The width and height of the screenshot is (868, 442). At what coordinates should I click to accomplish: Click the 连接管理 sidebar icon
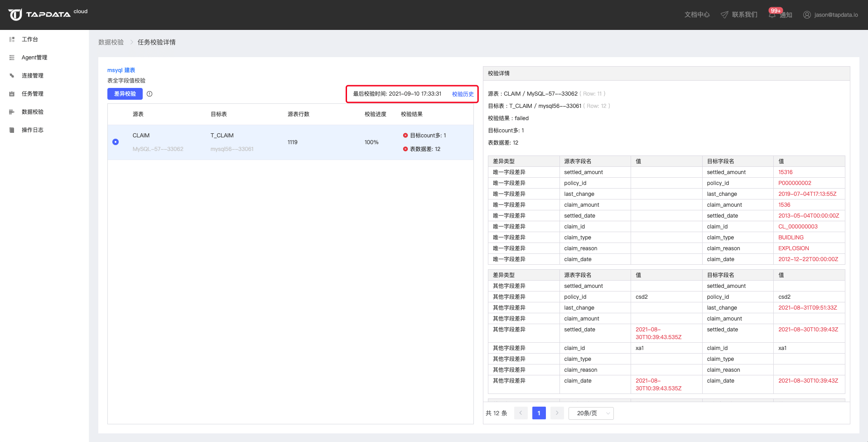pyautogui.click(x=12, y=76)
